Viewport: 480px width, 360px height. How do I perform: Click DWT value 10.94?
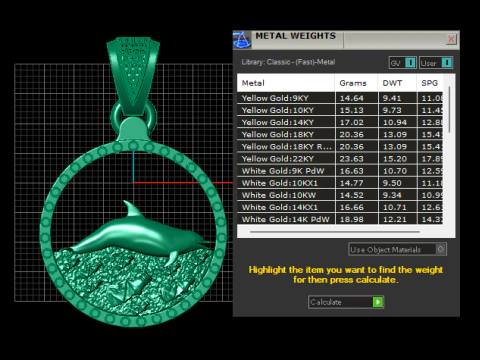tap(395, 122)
